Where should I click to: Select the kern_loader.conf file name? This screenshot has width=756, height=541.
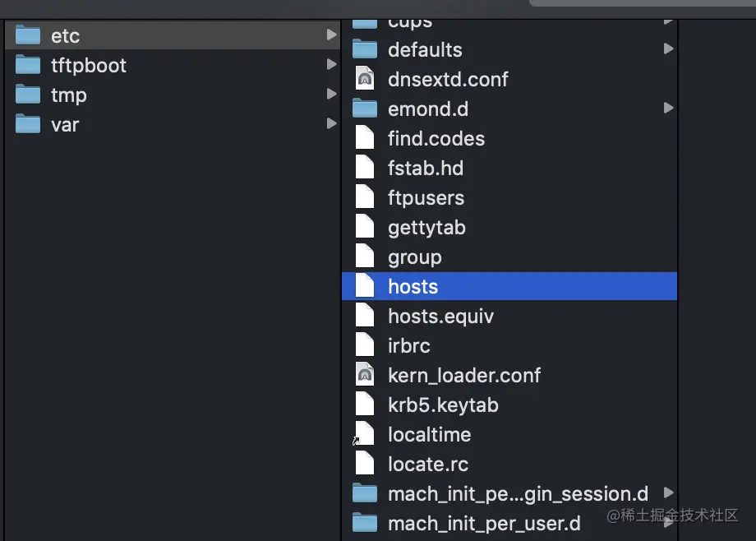[x=464, y=376]
